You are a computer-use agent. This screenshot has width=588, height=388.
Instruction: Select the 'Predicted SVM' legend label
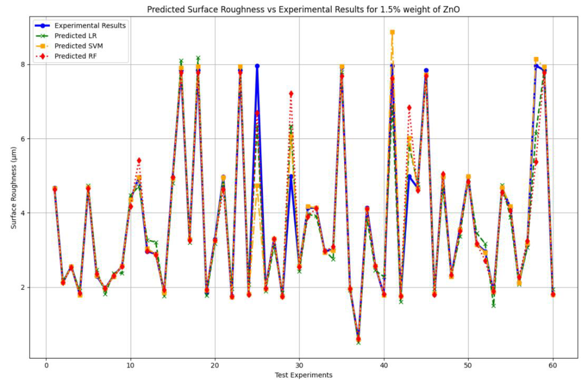(x=79, y=46)
